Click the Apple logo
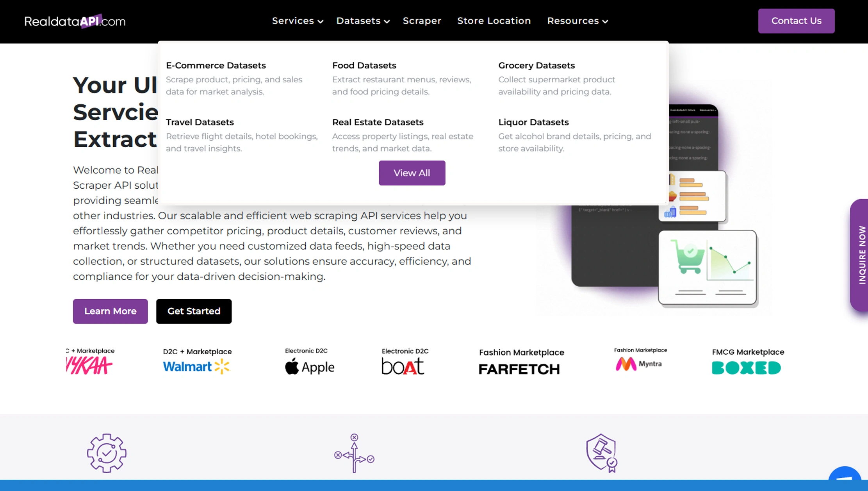 point(310,366)
